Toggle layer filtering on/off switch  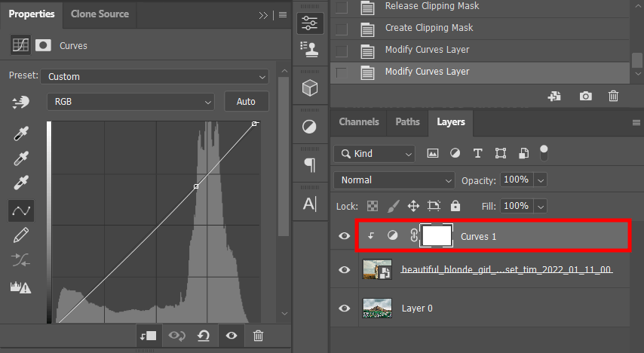544,153
